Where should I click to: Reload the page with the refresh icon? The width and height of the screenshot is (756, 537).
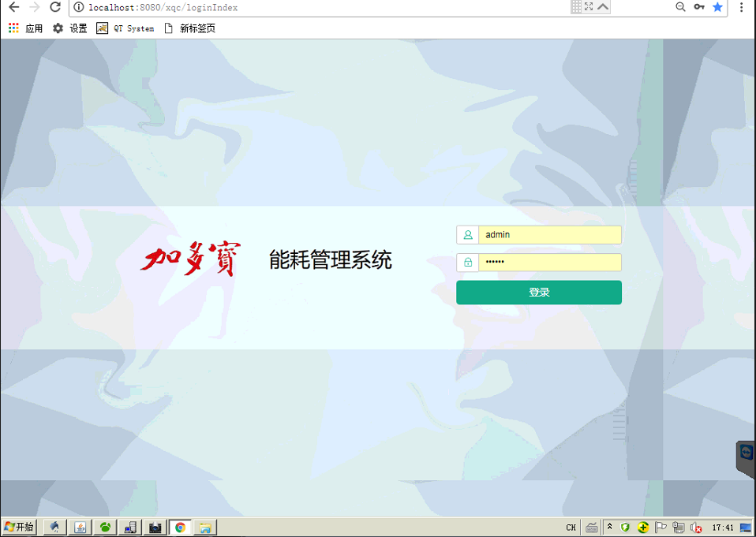55,7
